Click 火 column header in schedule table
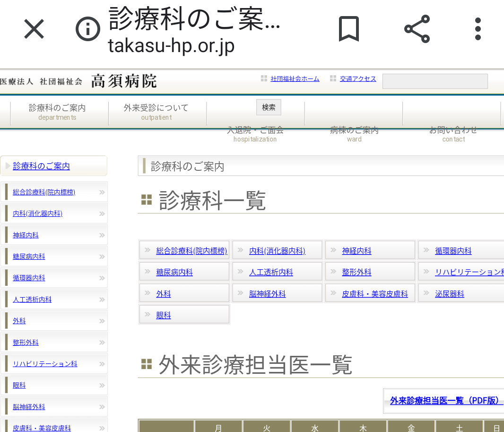Viewport: 504px width, 432px height. click(267, 427)
